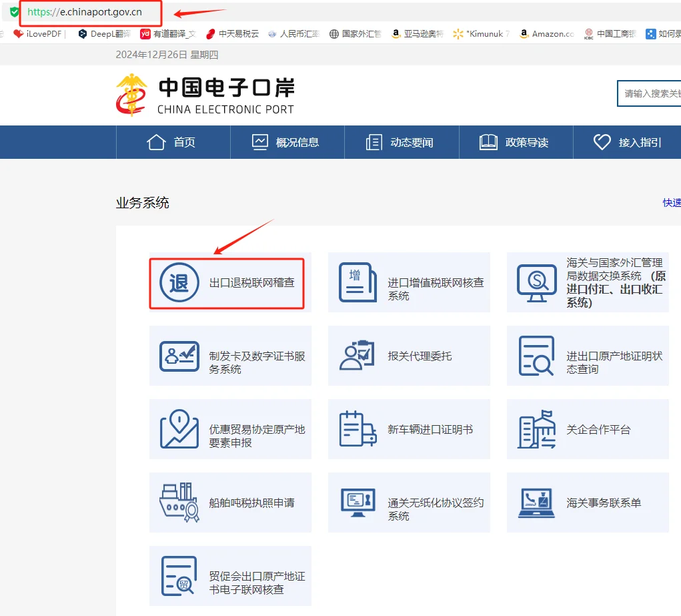The height and width of the screenshot is (616, 681).
Task: Click the monitor icon for 海关事务联系单
Action: (x=538, y=503)
